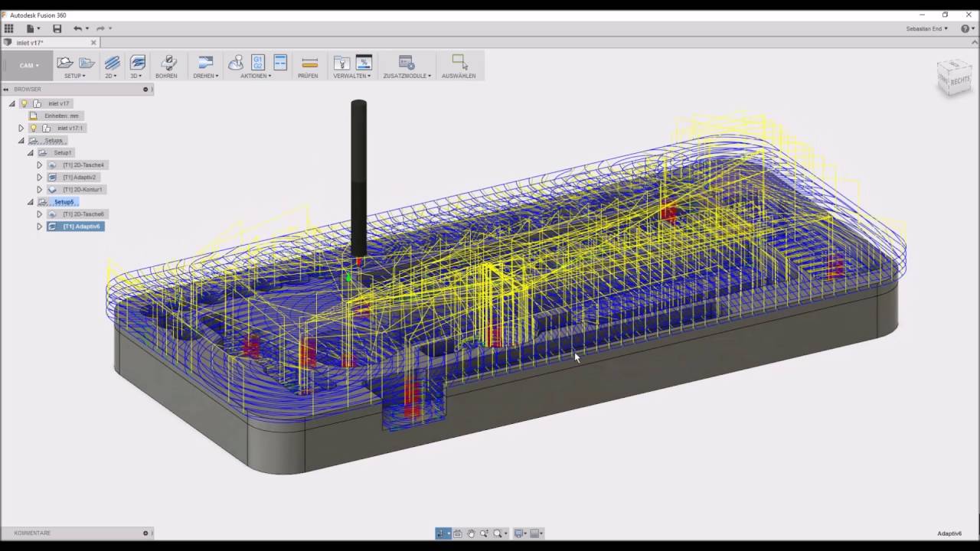Click the G1 G2 post process icon
Image resolution: width=980 pixels, height=551 pixels.
coord(258,63)
